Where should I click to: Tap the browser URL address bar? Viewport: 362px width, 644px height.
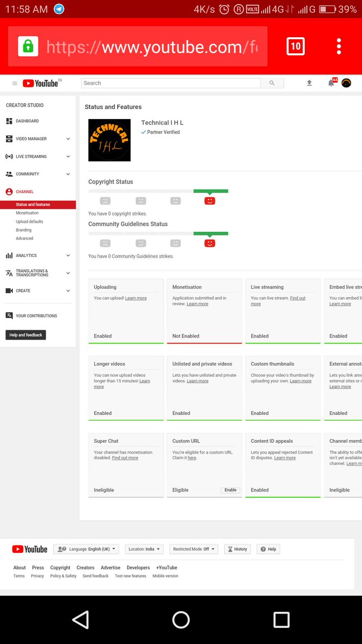tap(138, 46)
